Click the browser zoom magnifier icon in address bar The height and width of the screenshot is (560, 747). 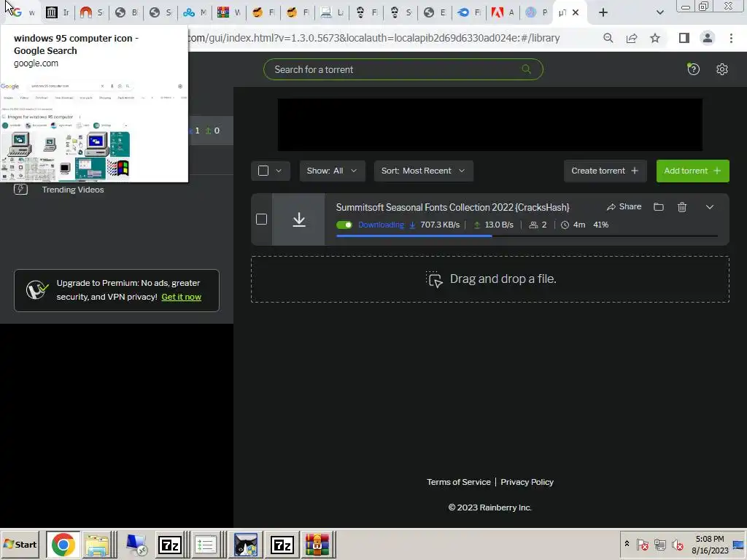[x=608, y=38]
